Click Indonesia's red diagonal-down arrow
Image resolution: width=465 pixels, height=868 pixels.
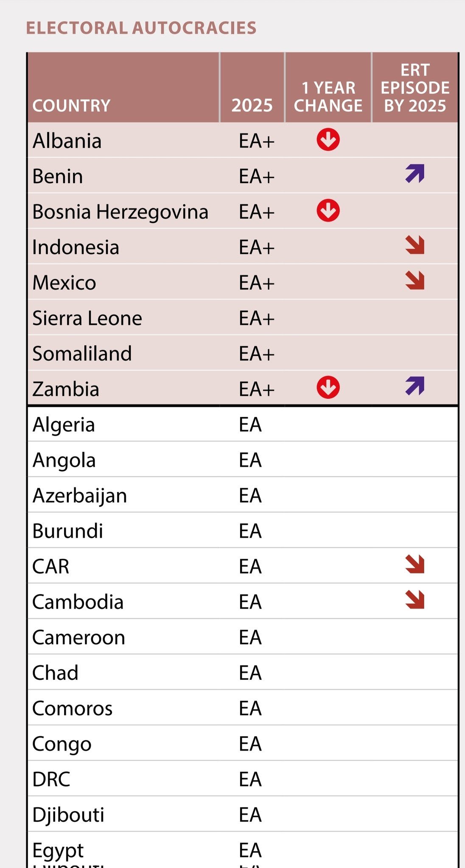(415, 245)
